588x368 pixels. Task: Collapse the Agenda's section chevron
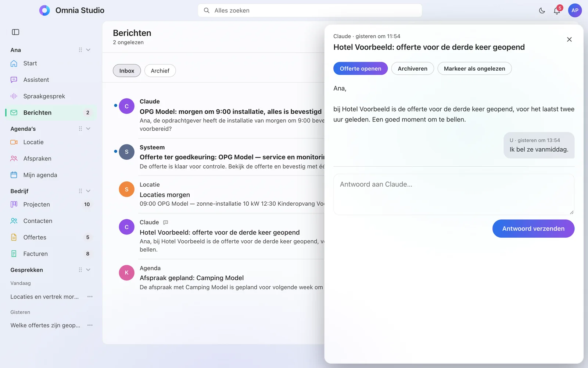88,128
